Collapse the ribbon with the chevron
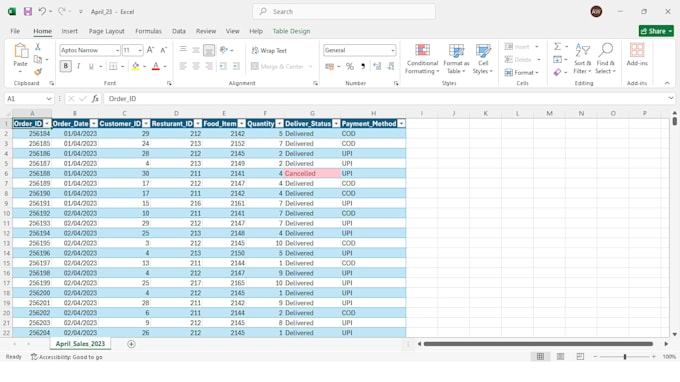The height and width of the screenshot is (382, 680). [667, 83]
